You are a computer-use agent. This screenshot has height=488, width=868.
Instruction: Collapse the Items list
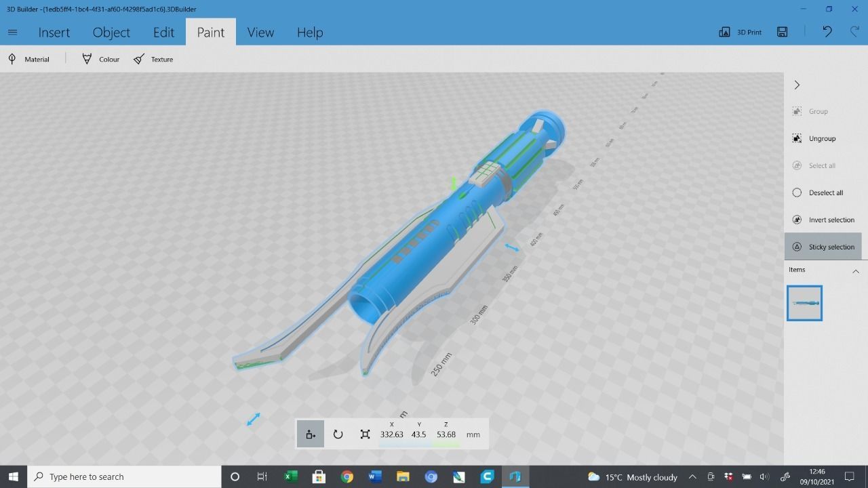[x=855, y=271]
